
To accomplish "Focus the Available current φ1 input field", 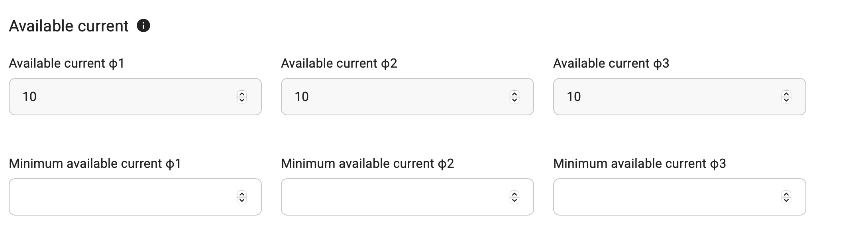I will (135, 97).
